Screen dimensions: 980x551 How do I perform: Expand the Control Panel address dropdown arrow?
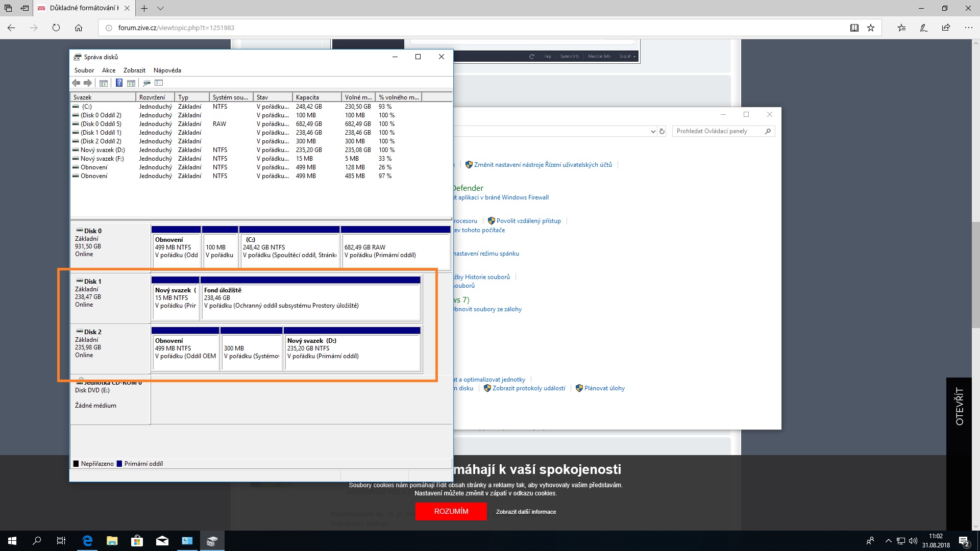point(653,132)
